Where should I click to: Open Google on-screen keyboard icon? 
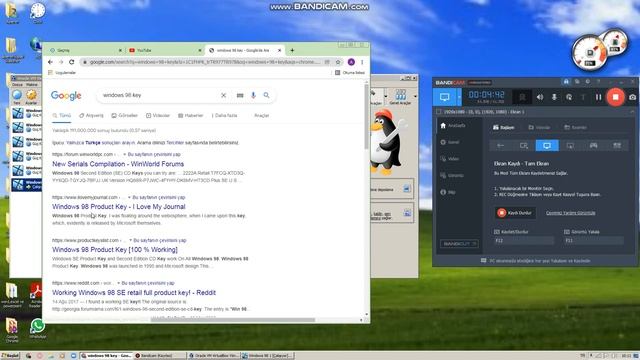[x=240, y=95]
